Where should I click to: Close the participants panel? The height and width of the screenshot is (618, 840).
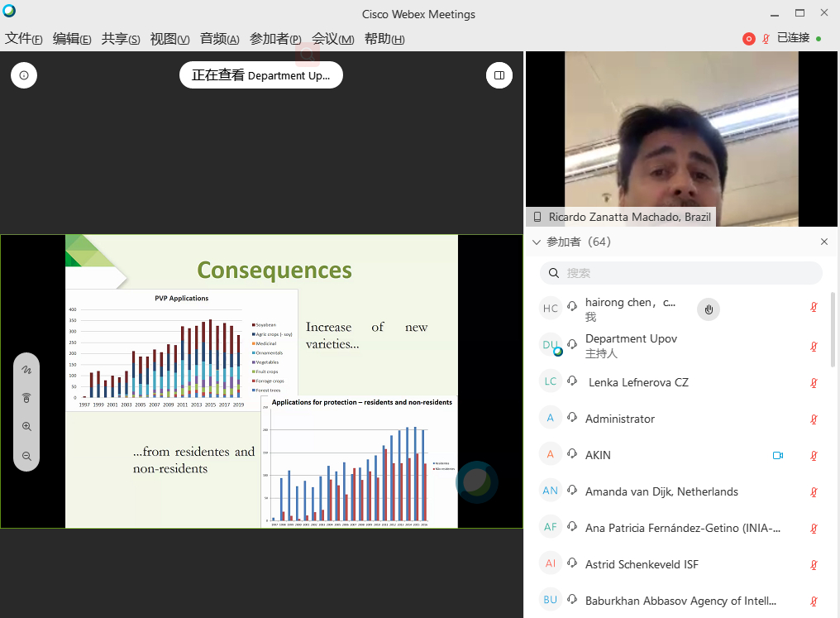[x=824, y=242]
